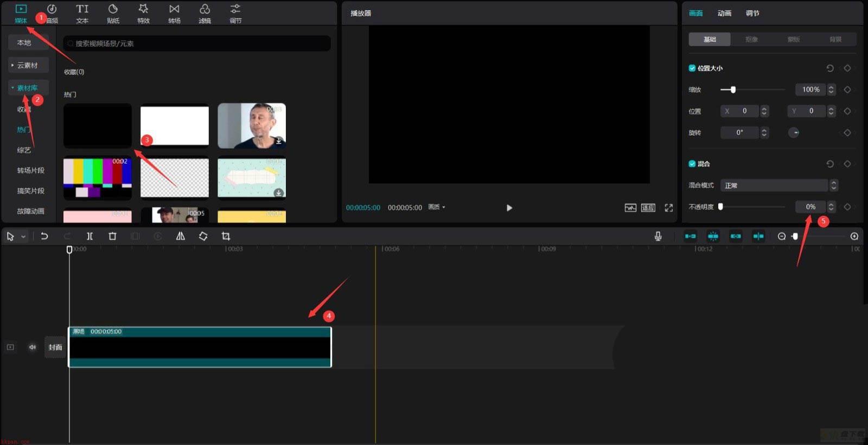The height and width of the screenshot is (445, 868).
Task: Open the 调节 adjustment tab in top toolbar
Action: point(235,14)
